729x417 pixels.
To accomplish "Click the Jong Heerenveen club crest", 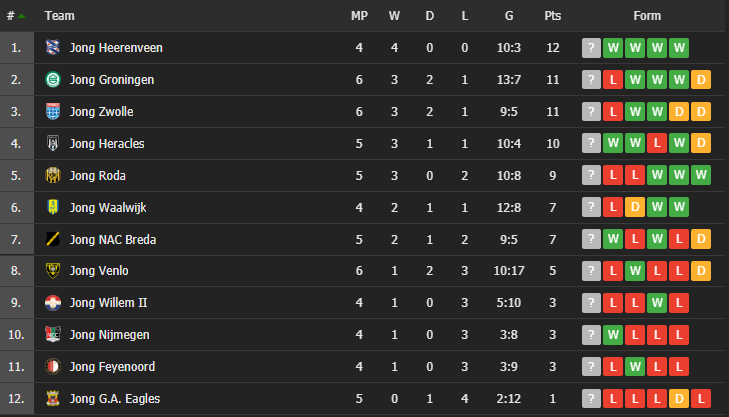I will click(53, 47).
